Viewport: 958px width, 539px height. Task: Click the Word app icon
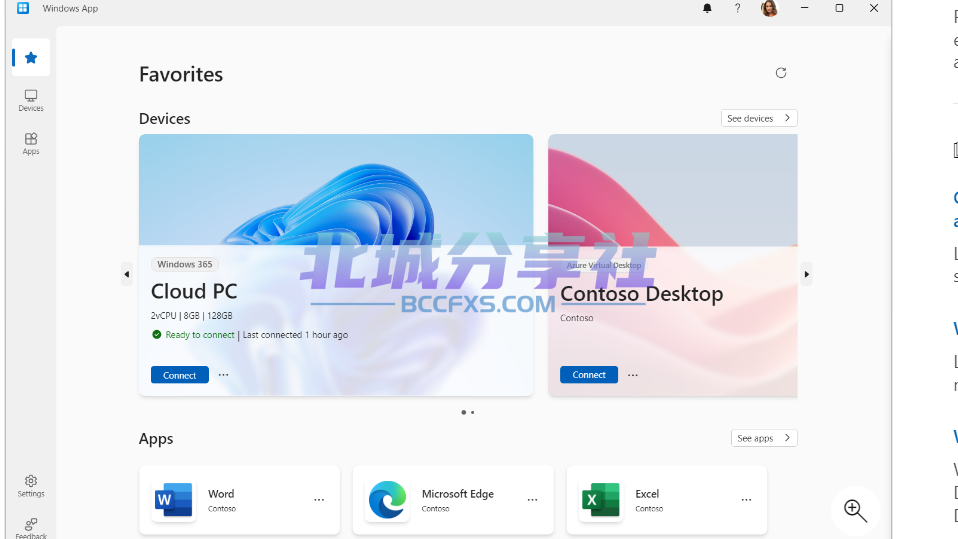174,500
